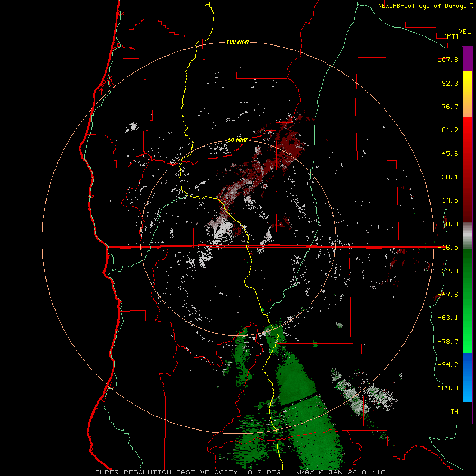476x476 pixels.
Task: Click the Super-Resolution Base Velocity caption
Action: tap(240, 472)
